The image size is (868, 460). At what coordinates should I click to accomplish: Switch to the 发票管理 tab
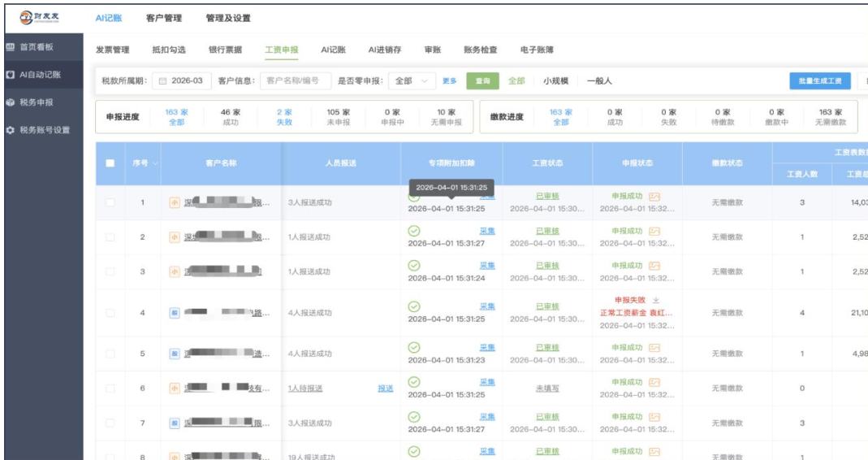pyautogui.click(x=112, y=50)
